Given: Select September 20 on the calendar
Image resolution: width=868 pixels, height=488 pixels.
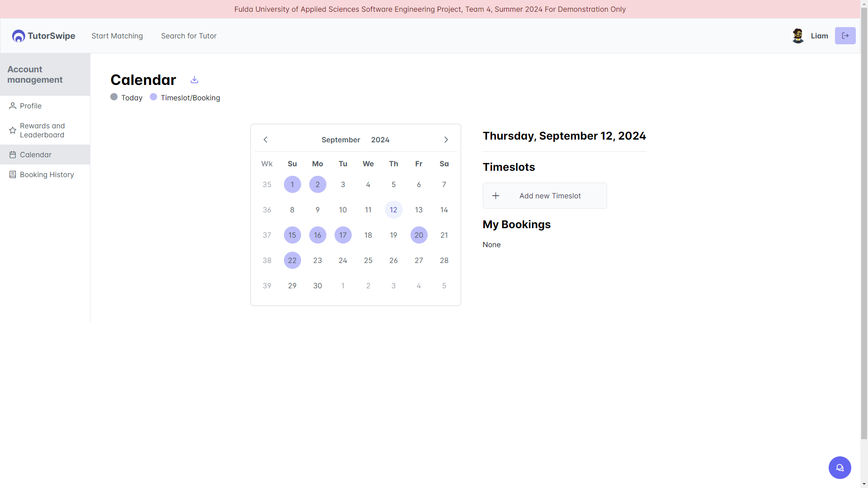Looking at the screenshot, I should coord(419,235).
